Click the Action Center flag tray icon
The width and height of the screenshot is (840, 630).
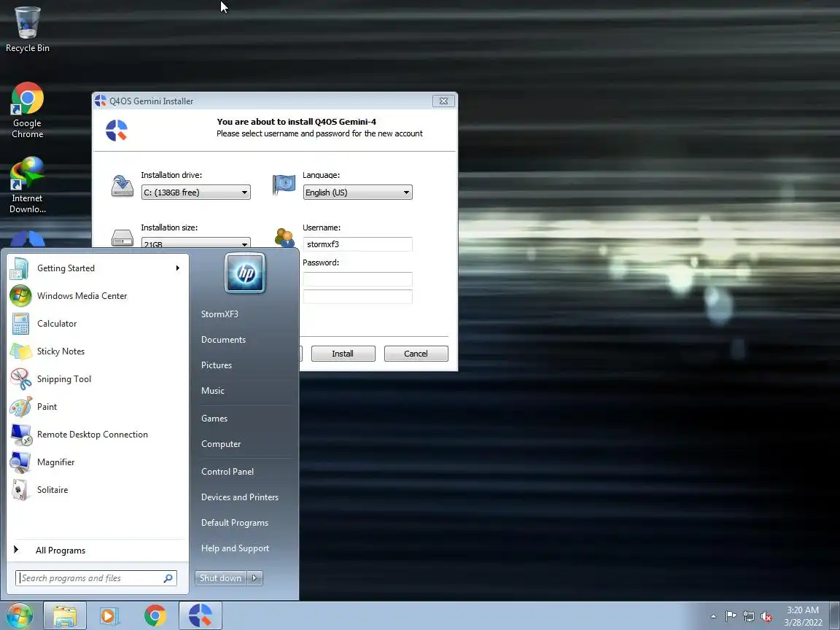click(x=731, y=617)
